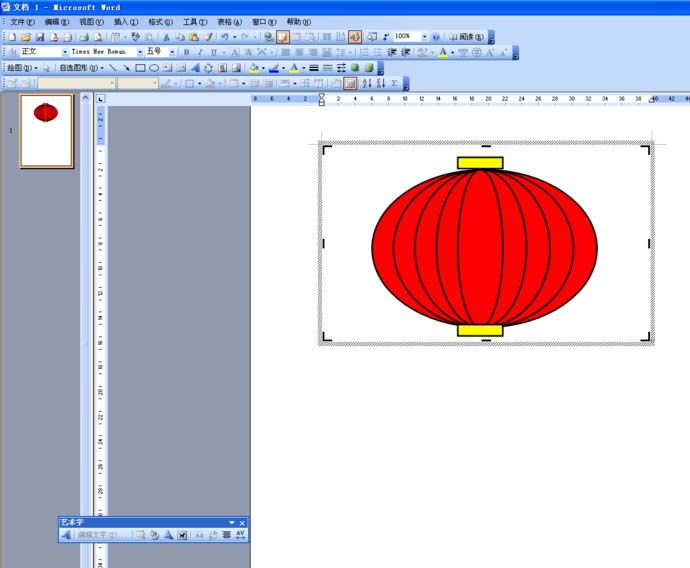Click the Sort Ascending icon
Image resolution: width=690 pixels, height=568 pixels.
[366, 83]
